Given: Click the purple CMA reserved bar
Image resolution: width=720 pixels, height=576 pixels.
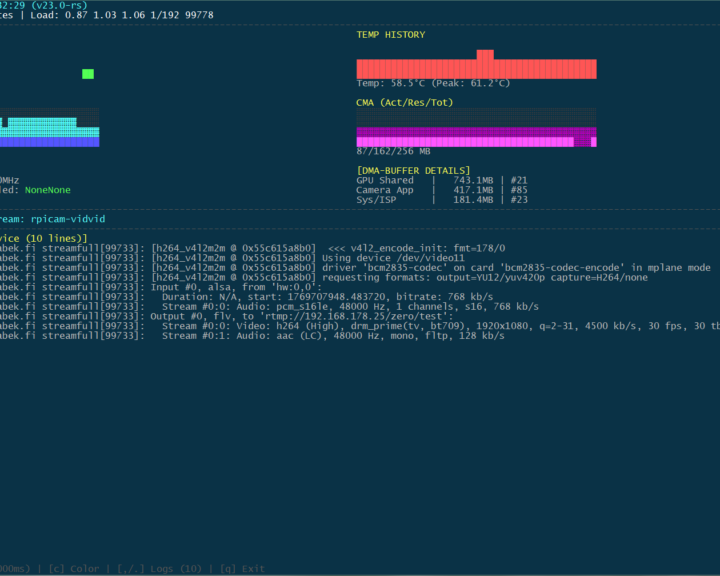Looking at the screenshot, I should coord(476,131).
